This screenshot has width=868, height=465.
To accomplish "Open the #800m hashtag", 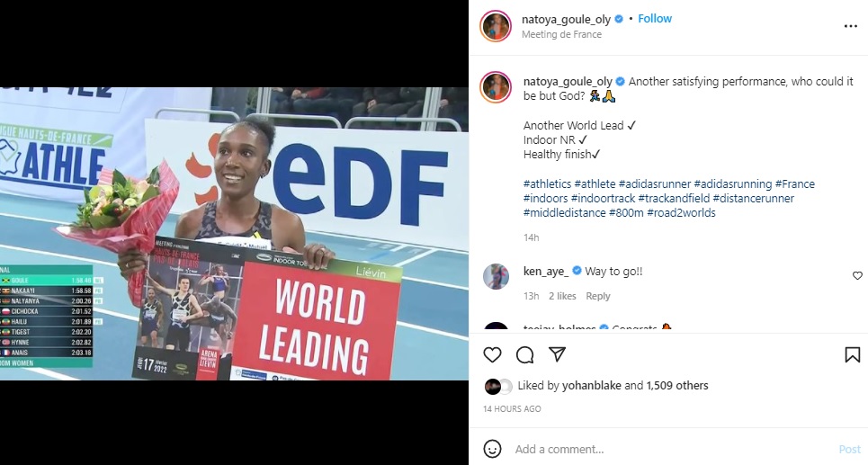I will point(626,212).
